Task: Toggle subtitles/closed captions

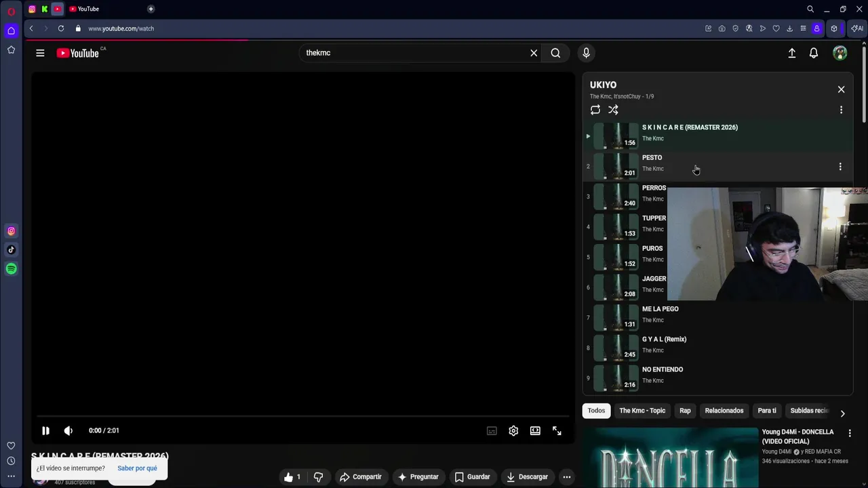Action: (492, 431)
